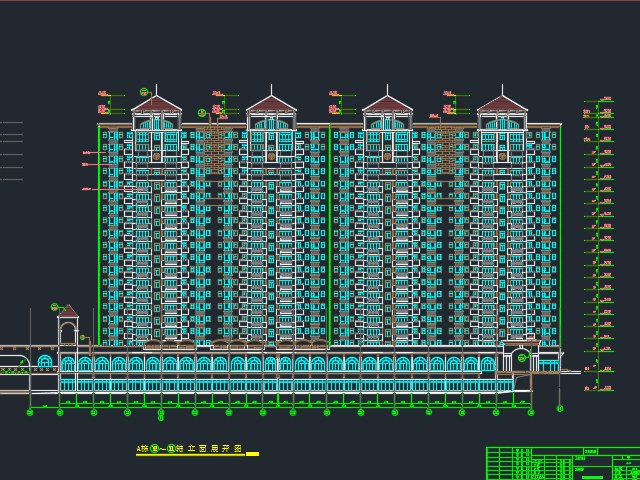Pick the third roof tower from the left
The width and height of the screenshot is (640, 480).
click(387, 104)
